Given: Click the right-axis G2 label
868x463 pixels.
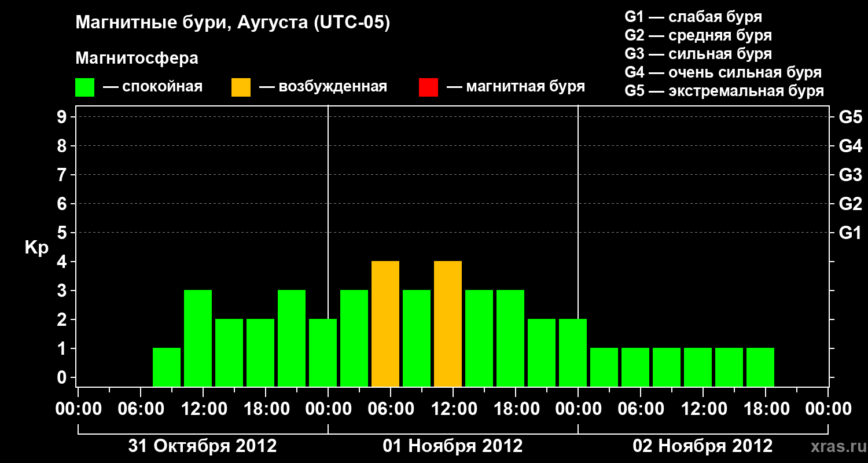Looking at the screenshot, I should point(850,204).
